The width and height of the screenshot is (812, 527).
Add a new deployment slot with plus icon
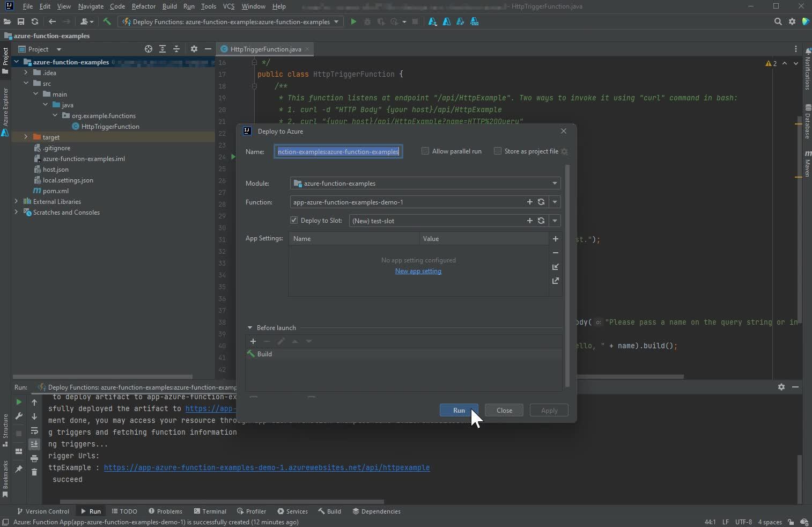point(530,221)
